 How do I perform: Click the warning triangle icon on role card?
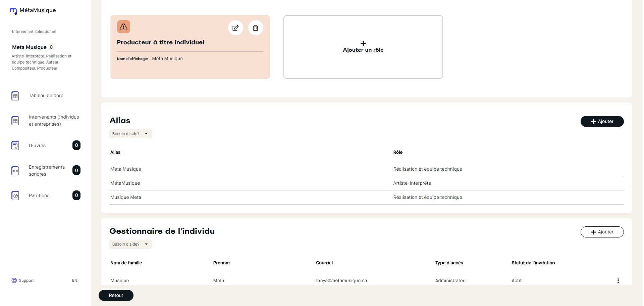click(123, 27)
